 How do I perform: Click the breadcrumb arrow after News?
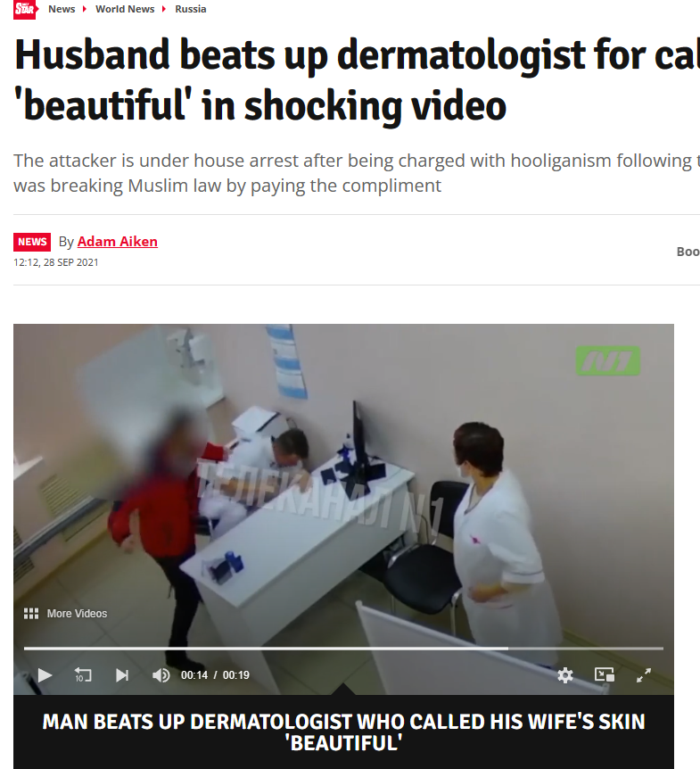[x=85, y=9]
